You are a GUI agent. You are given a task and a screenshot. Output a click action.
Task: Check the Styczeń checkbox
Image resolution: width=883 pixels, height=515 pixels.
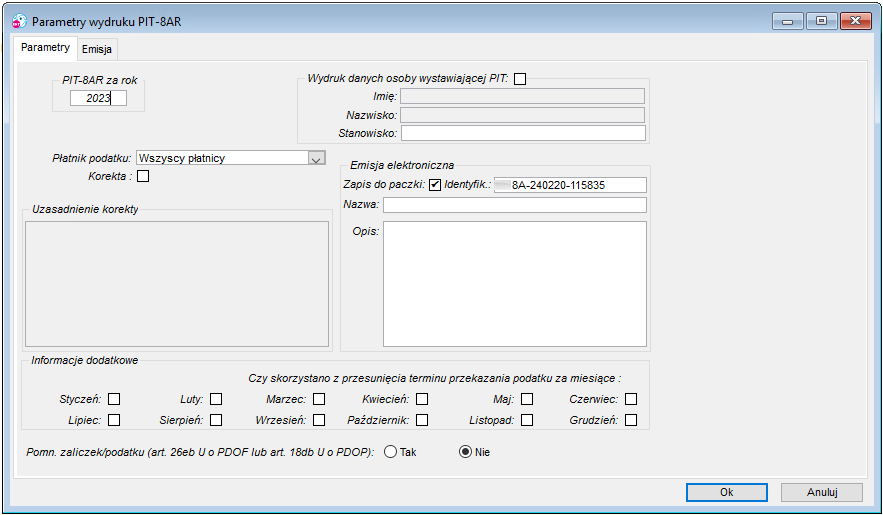[x=114, y=399]
